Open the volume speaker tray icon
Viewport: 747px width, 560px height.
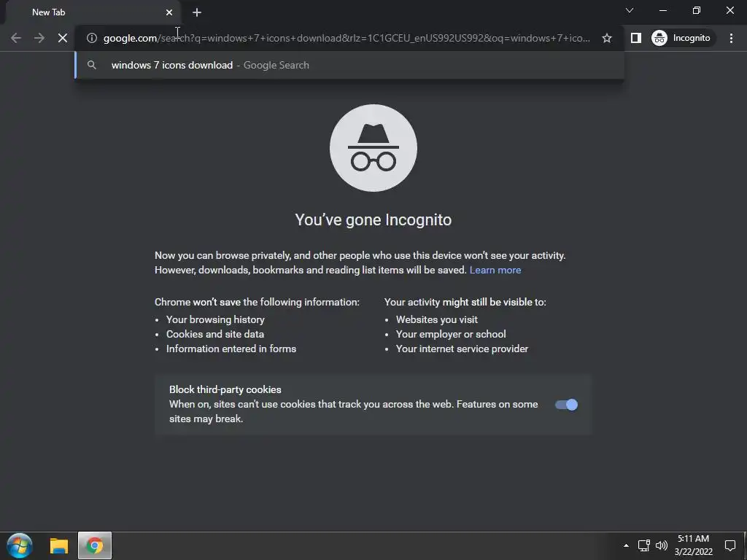[661, 545]
